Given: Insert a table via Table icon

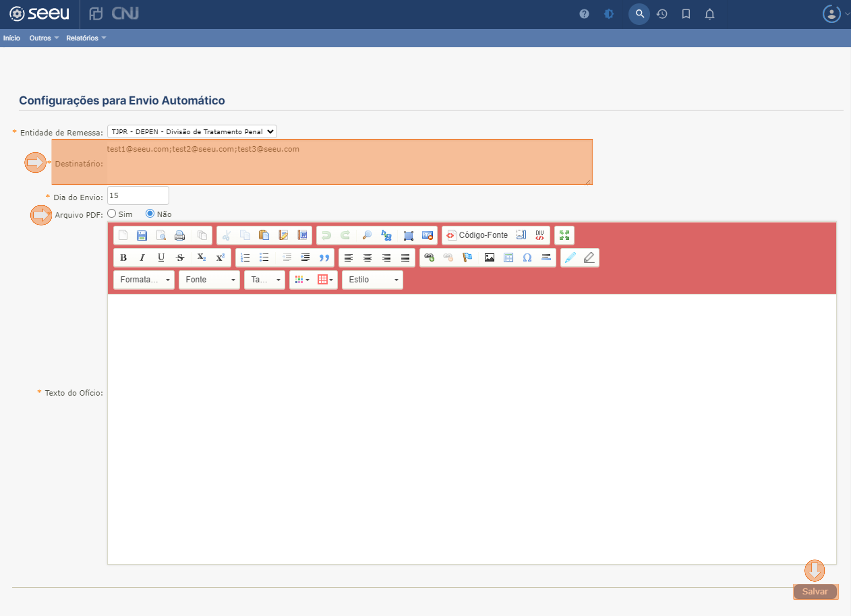Looking at the screenshot, I should click(x=508, y=258).
